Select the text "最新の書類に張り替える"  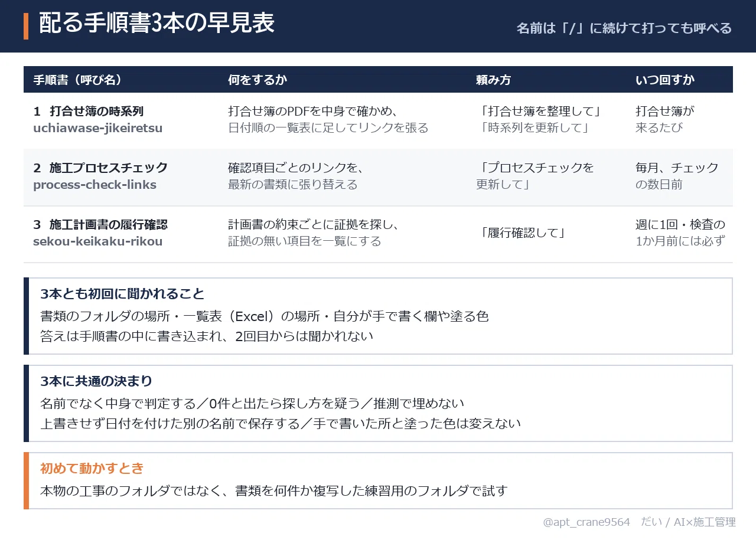(x=293, y=185)
